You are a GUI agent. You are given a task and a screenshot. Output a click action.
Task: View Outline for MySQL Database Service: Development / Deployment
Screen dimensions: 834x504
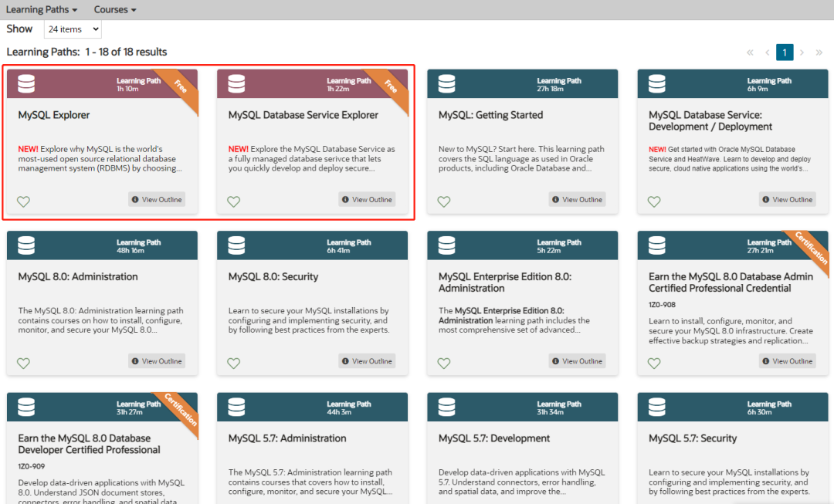tap(787, 199)
